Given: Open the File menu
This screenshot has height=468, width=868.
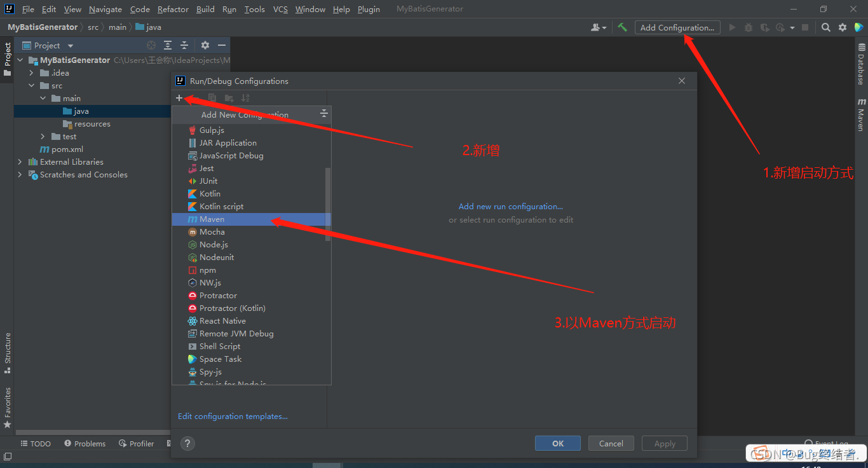Looking at the screenshot, I should (28, 9).
